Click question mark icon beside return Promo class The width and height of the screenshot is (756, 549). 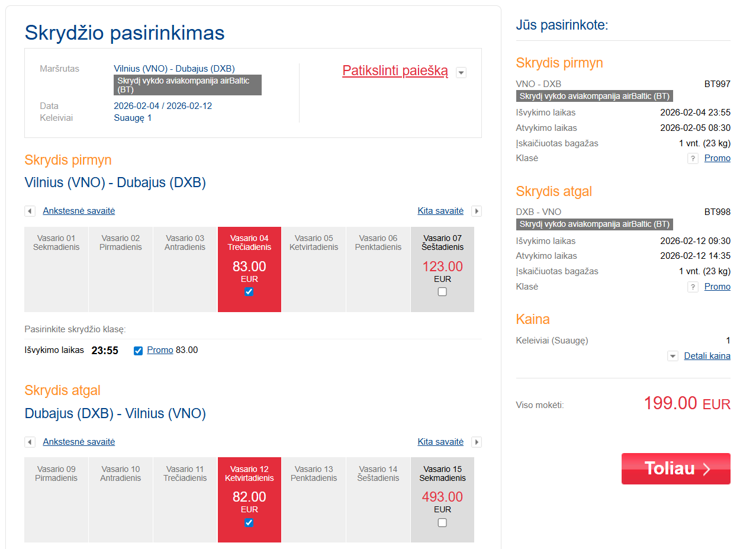693,287
